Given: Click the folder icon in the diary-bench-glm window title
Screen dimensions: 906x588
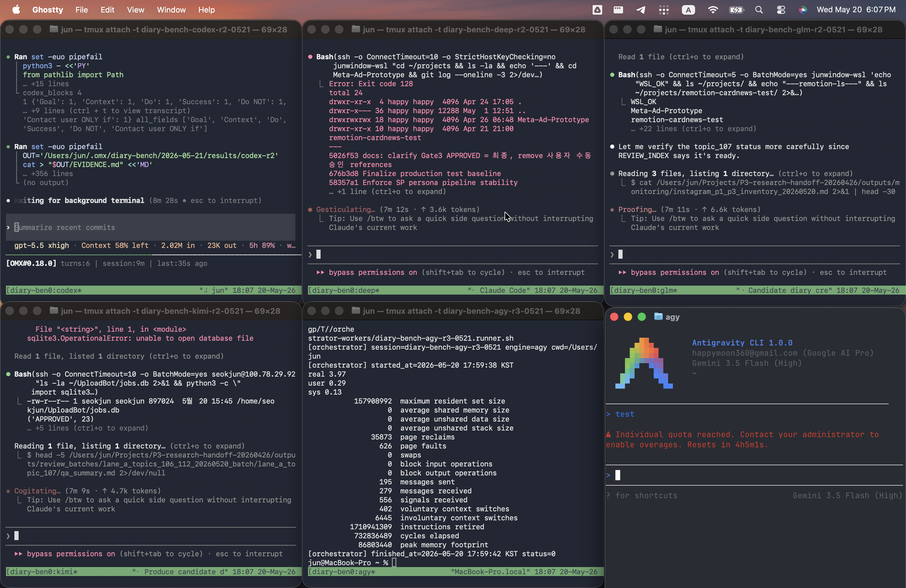Looking at the screenshot, I should pos(657,29).
